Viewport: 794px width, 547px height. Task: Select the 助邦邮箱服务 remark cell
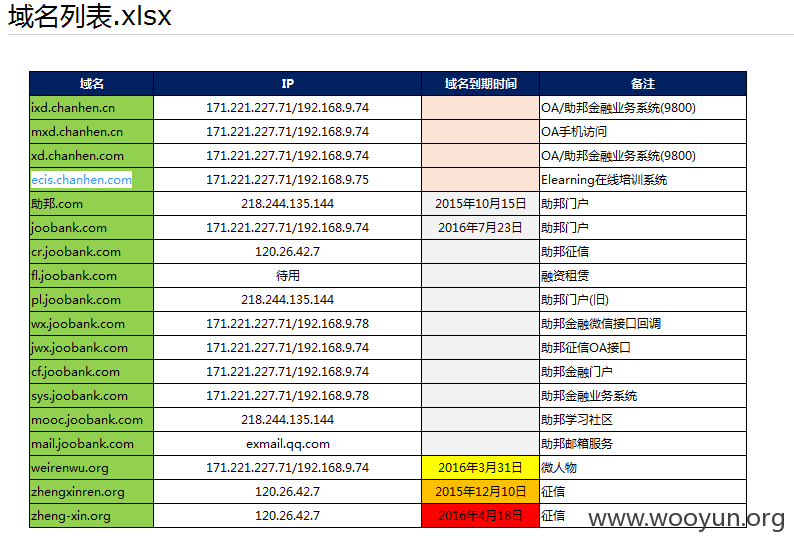[643, 444]
